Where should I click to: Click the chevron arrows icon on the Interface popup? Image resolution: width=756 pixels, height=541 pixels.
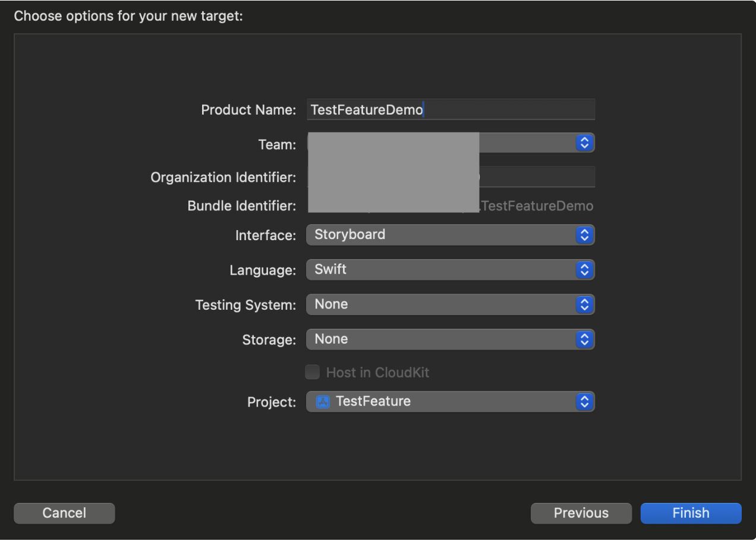[x=584, y=235]
